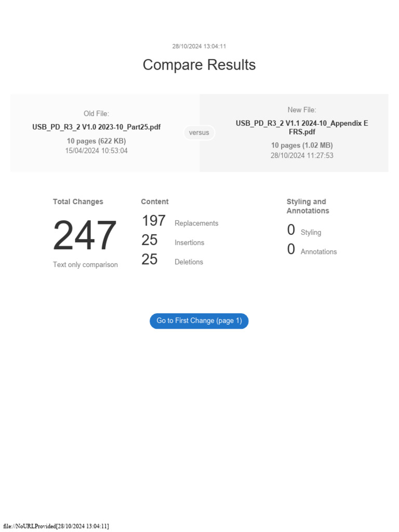Click the file://NoURLProvided footer text
The height and width of the screenshot is (532, 399).
[56, 526]
